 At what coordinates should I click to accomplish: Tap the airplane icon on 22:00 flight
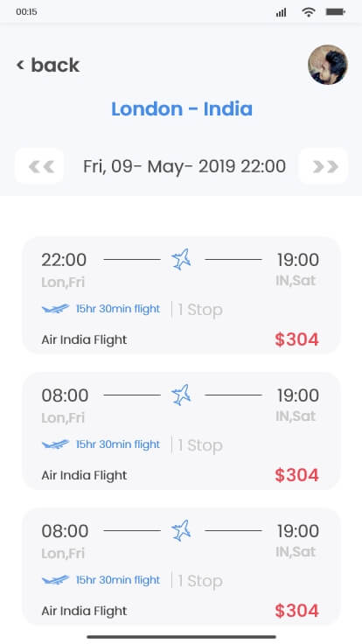[x=181, y=259]
